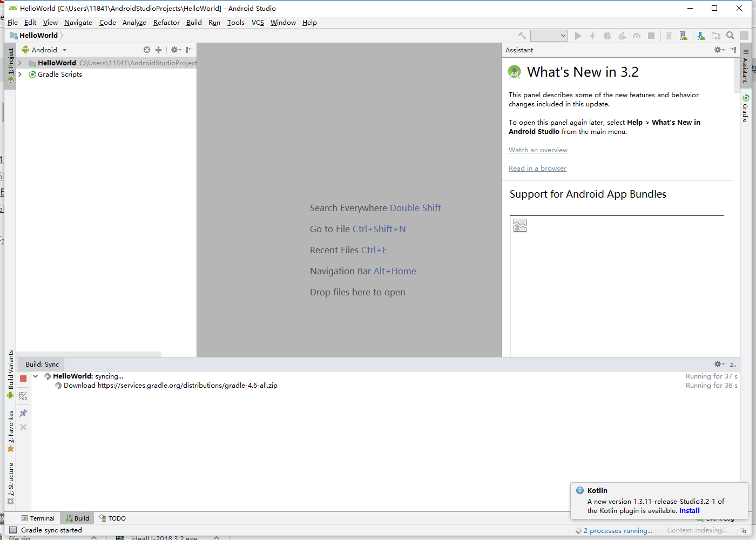Click Attach debugger to process icon

(x=669, y=36)
